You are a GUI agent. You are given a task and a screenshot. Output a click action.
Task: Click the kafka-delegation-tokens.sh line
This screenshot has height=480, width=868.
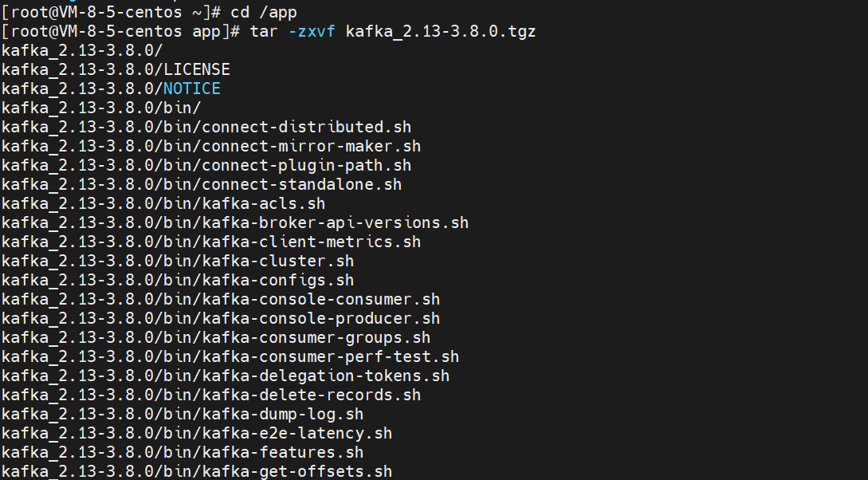(226, 376)
